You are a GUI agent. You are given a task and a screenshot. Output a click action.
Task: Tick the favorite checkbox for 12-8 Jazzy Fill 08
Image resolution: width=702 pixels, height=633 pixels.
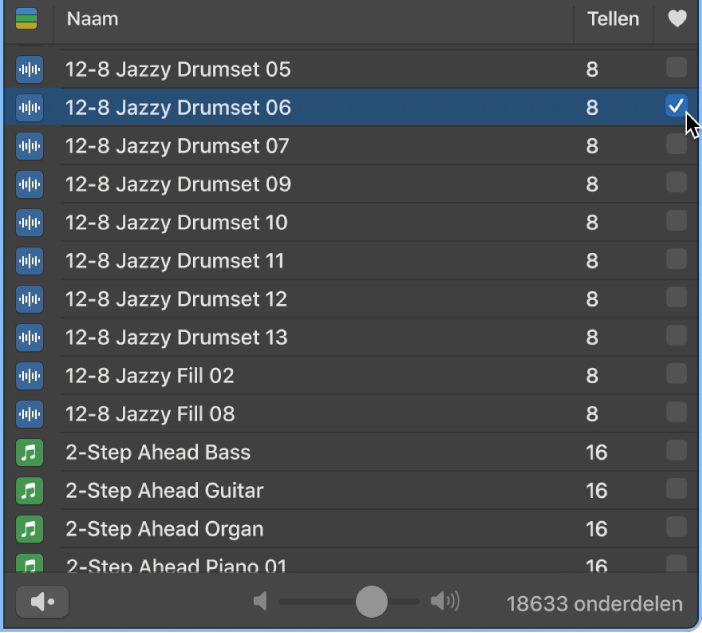pyautogui.click(x=676, y=413)
